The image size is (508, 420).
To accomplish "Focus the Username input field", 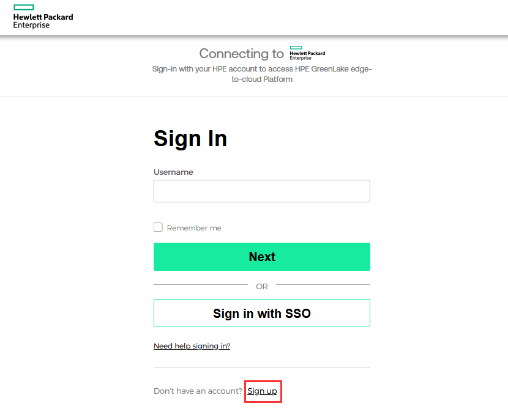I will [261, 191].
